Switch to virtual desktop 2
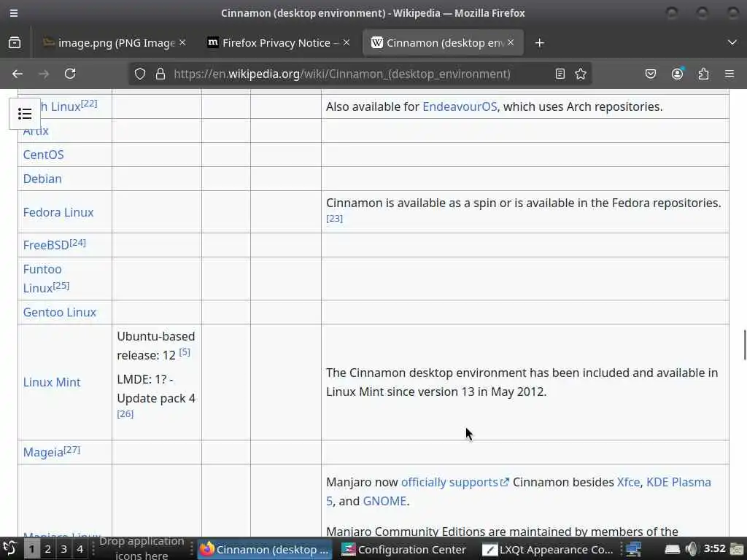This screenshot has height=560, width=747. (x=47, y=549)
